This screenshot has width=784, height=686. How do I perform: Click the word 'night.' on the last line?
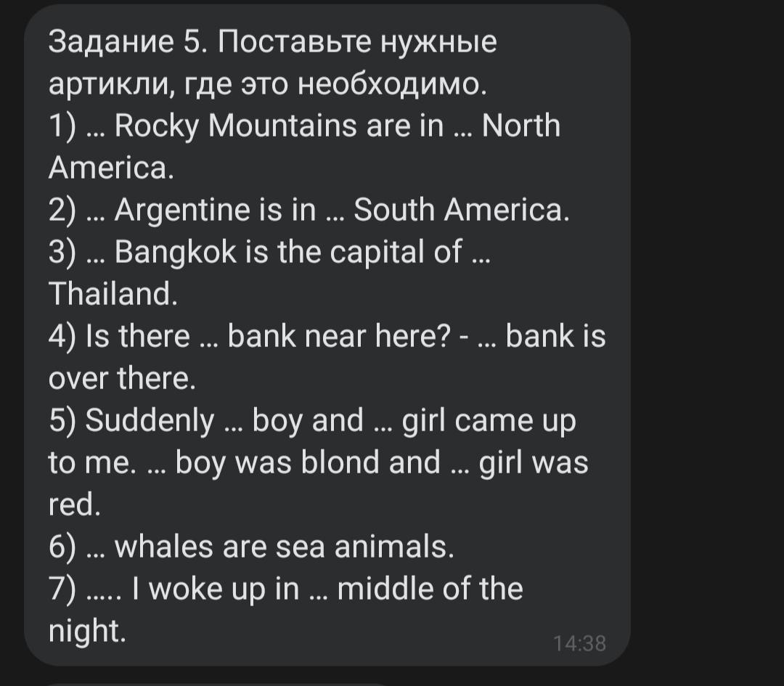87,631
